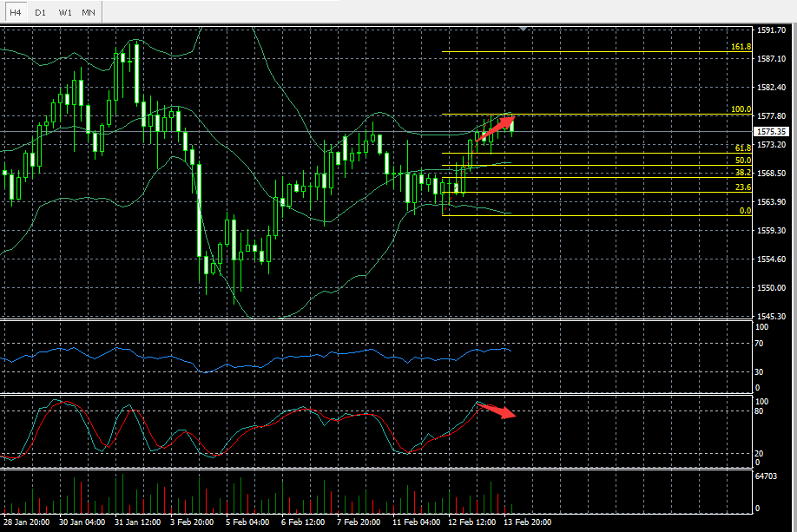Click the 1563.90 price scale value

pyautogui.click(x=771, y=201)
